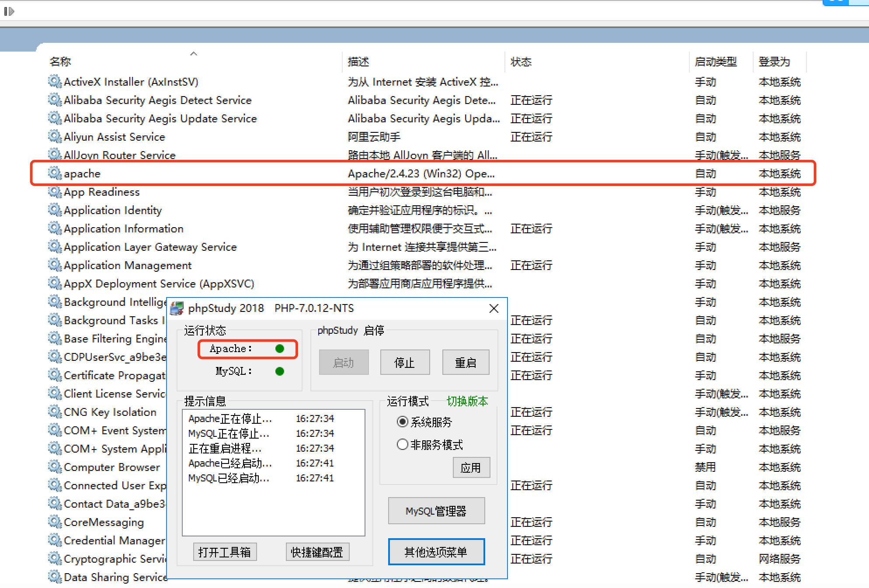This screenshot has width=869, height=588.
Task: Click gear icon of Alibaba Security Aegis Update Service
Action: coord(55,118)
